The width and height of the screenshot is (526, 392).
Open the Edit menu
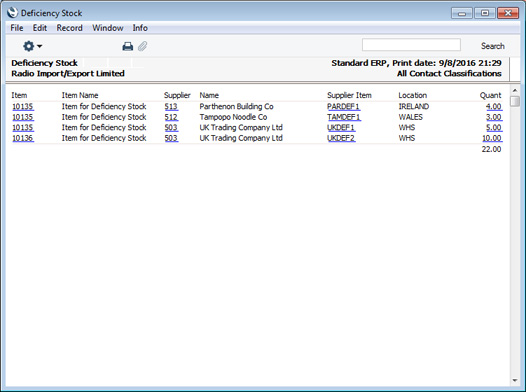click(x=40, y=28)
